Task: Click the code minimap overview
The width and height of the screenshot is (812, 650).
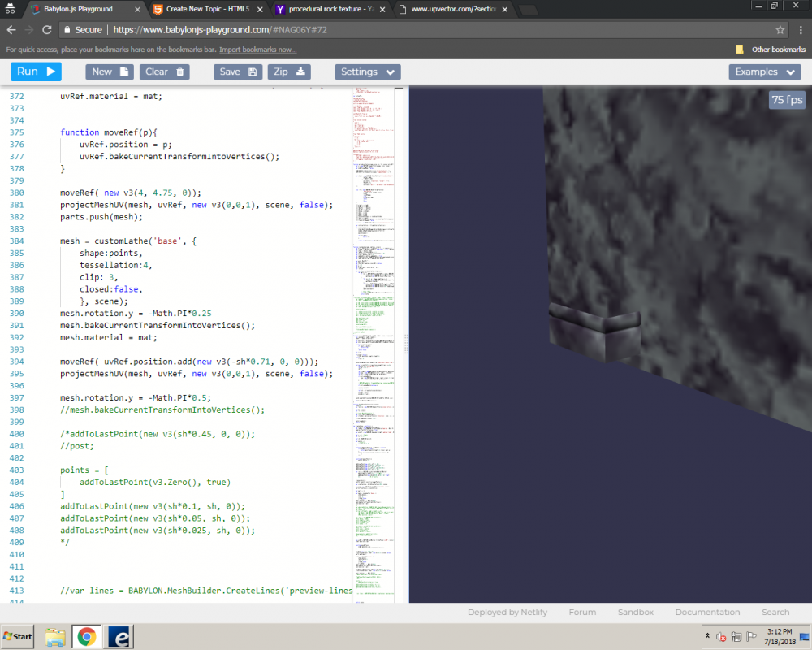Action: click(374, 325)
